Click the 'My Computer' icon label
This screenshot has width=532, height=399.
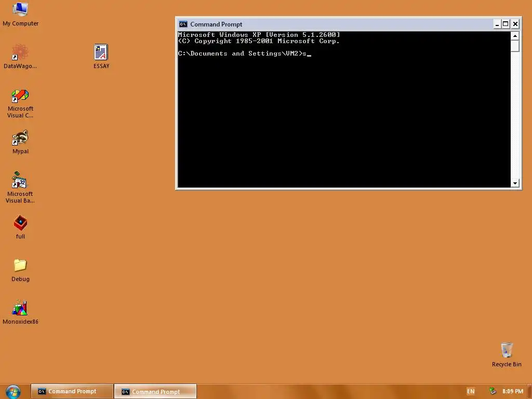point(20,23)
